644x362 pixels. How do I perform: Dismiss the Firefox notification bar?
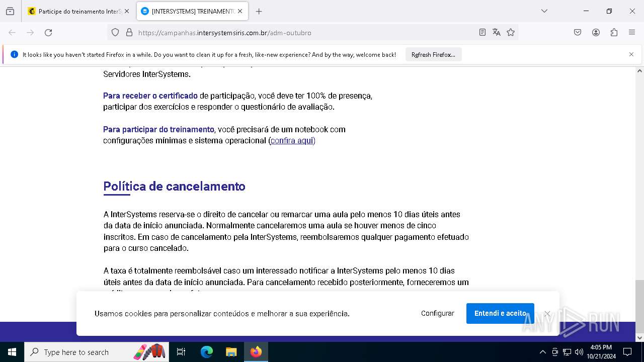(x=631, y=54)
